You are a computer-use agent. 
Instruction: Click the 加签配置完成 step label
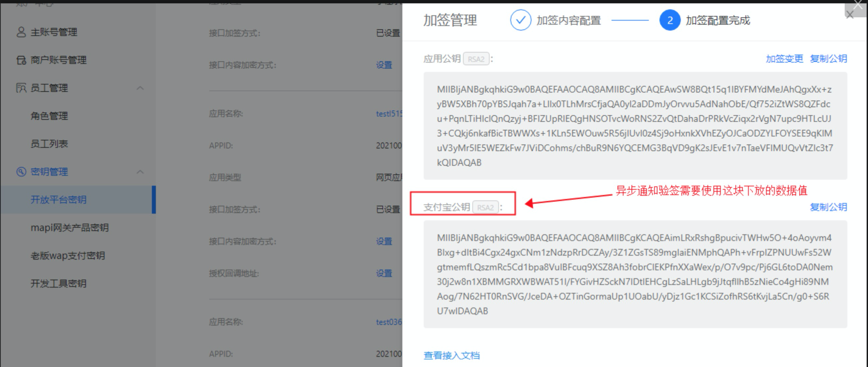click(x=718, y=20)
